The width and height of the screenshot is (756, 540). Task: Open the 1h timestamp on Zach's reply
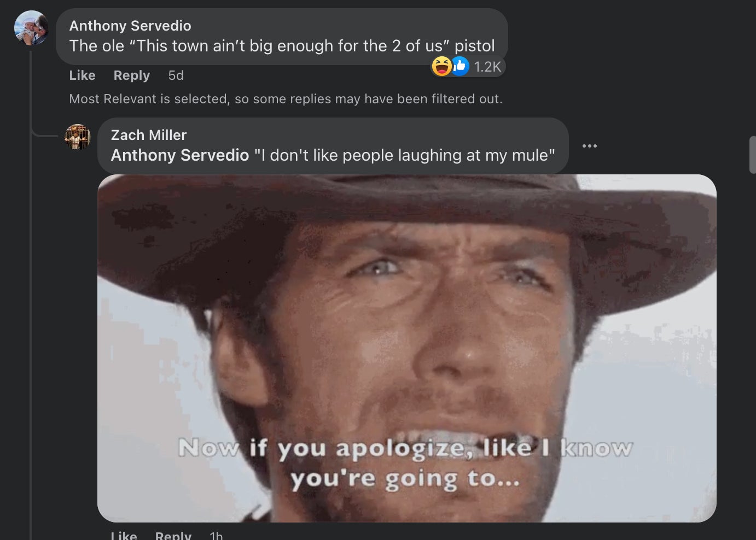pos(217,535)
